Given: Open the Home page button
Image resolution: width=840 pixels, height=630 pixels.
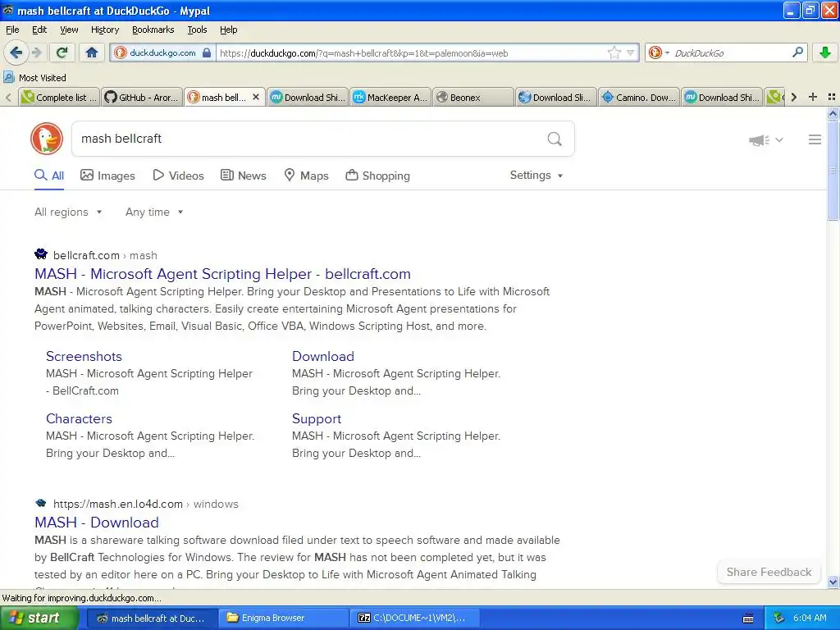Looking at the screenshot, I should [92, 52].
